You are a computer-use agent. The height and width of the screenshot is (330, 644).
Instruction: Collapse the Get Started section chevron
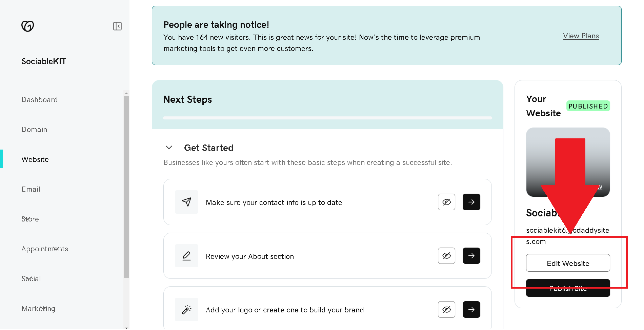click(169, 148)
